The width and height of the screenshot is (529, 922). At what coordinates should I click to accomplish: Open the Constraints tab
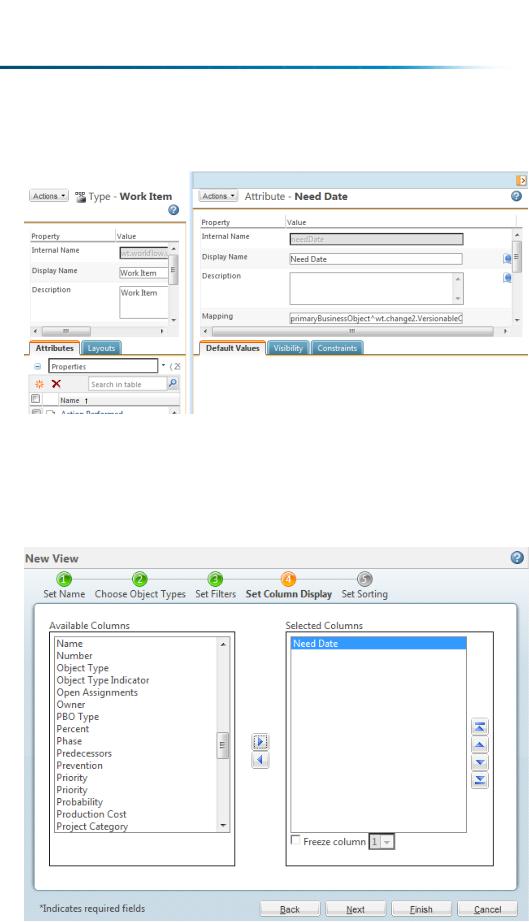[x=337, y=348]
